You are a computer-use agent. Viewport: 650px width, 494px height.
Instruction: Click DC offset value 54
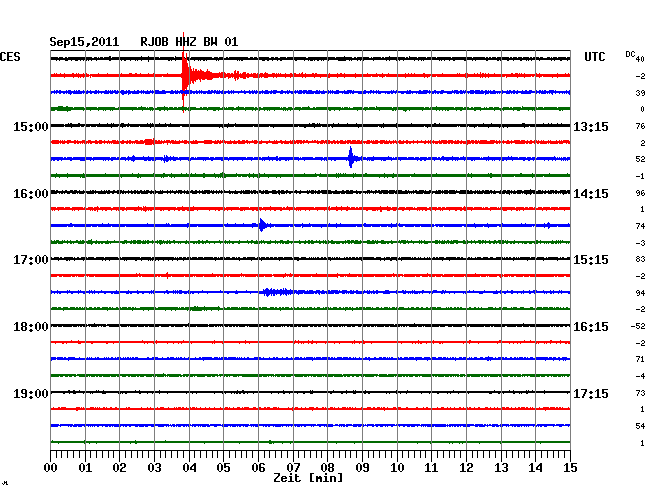pos(640,426)
